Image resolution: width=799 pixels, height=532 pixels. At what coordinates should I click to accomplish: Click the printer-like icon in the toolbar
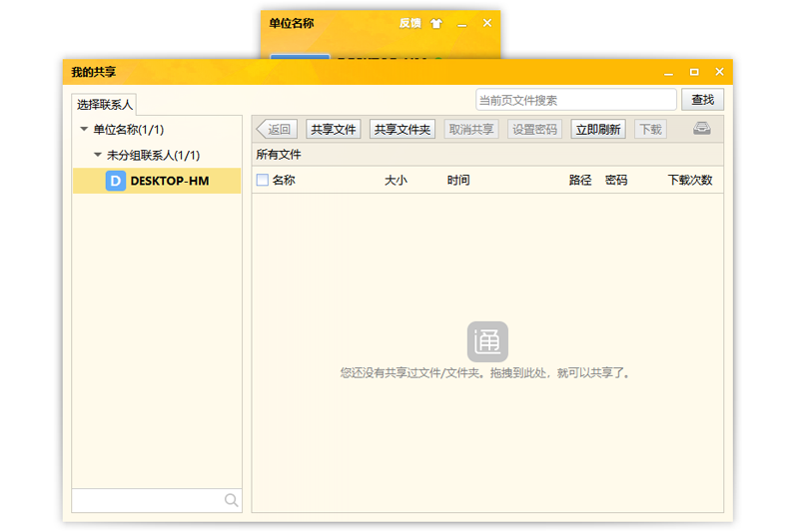(x=702, y=129)
